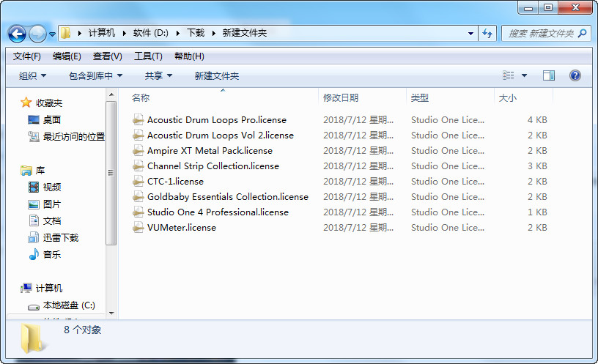Open 本地磁盘 (C:) in the sidebar

(69, 305)
